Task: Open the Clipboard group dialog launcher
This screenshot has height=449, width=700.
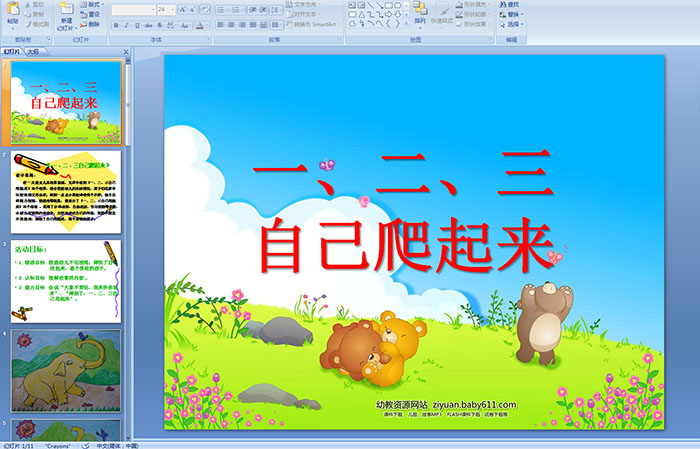Action: (x=49, y=39)
